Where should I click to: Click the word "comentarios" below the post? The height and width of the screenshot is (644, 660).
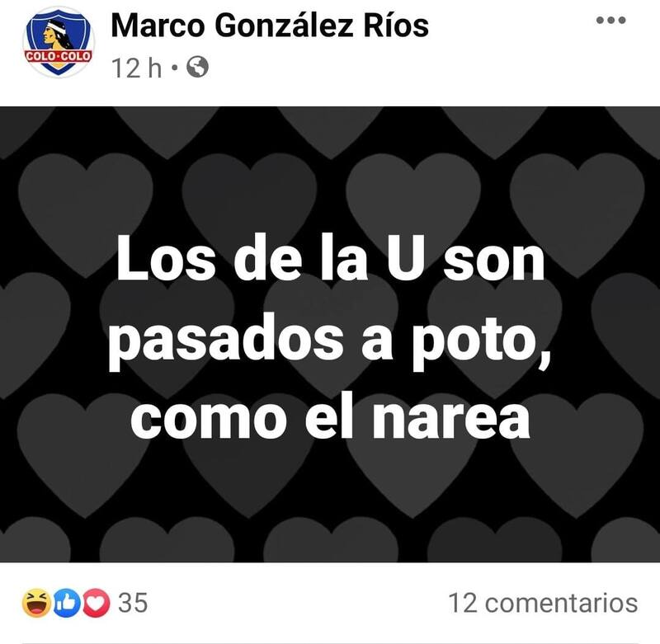coord(562,603)
